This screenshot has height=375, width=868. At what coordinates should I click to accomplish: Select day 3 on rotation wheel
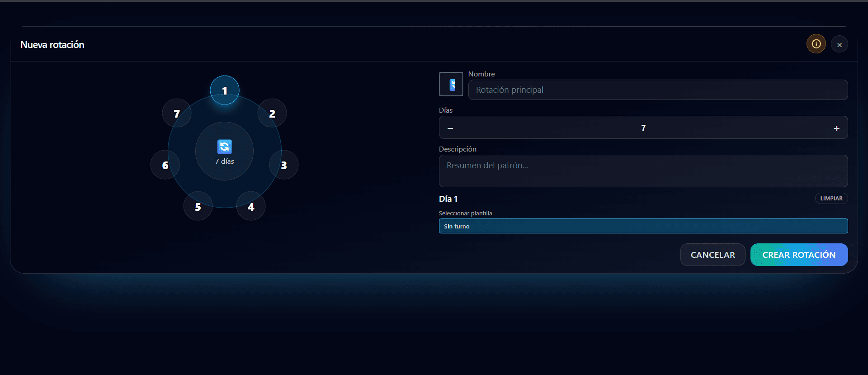[284, 165]
